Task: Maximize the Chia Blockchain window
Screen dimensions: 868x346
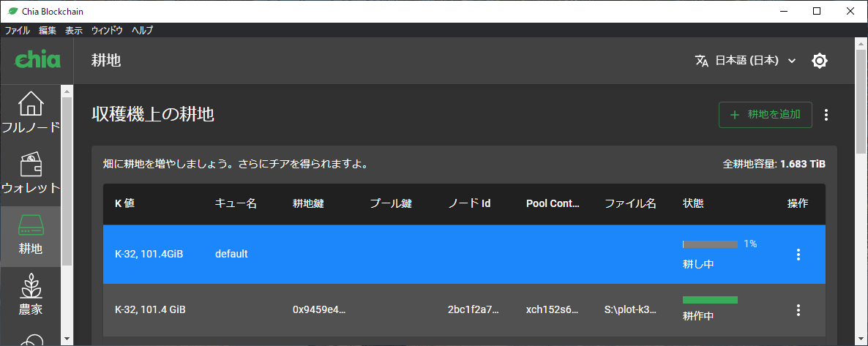Action: (x=817, y=11)
